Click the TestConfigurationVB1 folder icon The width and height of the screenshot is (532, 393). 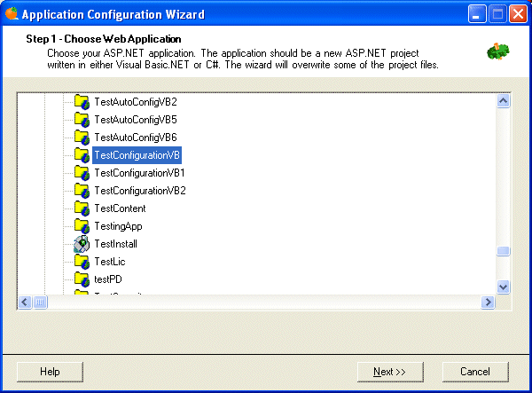coord(82,173)
